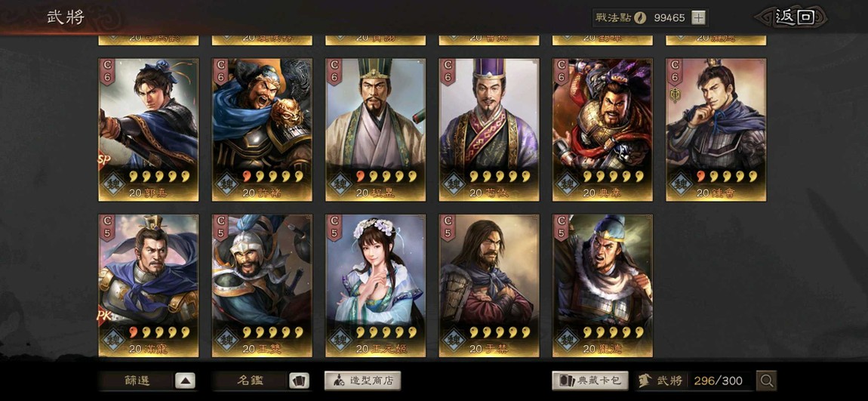Go back with the 返回 button
Screen dimensions: 868x401
(x=794, y=17)
